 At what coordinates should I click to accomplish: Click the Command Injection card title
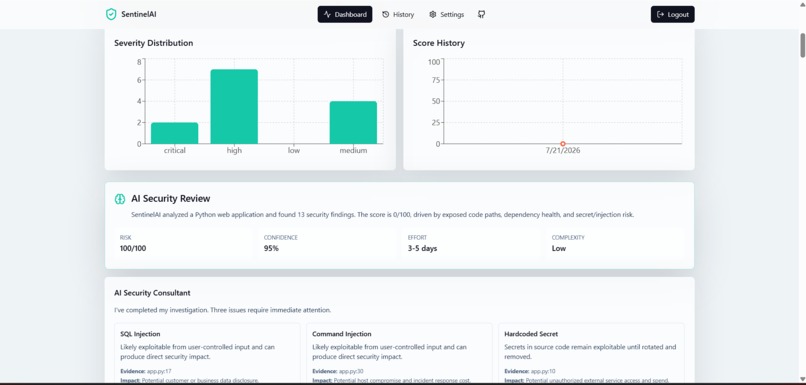coord(342,334)
